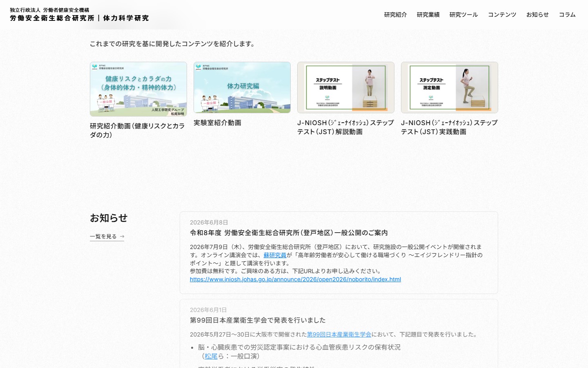Click the 参加費は無料です sentence
Screen dimensions: 588x368
pyautogui.click(x=285, y=271)
